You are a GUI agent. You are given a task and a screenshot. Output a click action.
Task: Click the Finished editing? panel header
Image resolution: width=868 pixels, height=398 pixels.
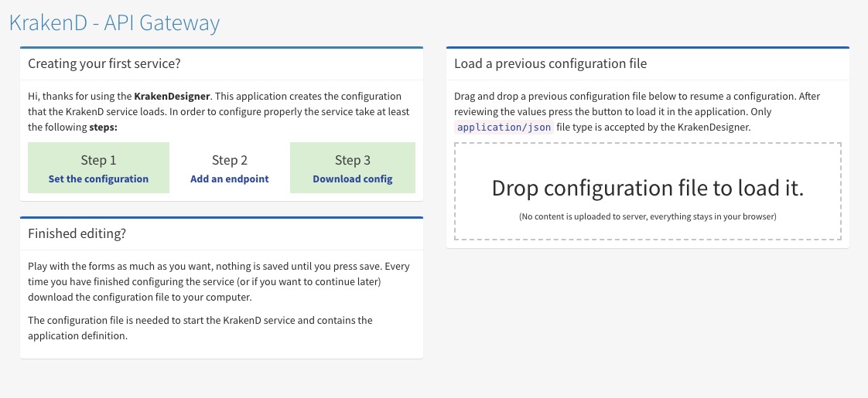coord(76,233)
